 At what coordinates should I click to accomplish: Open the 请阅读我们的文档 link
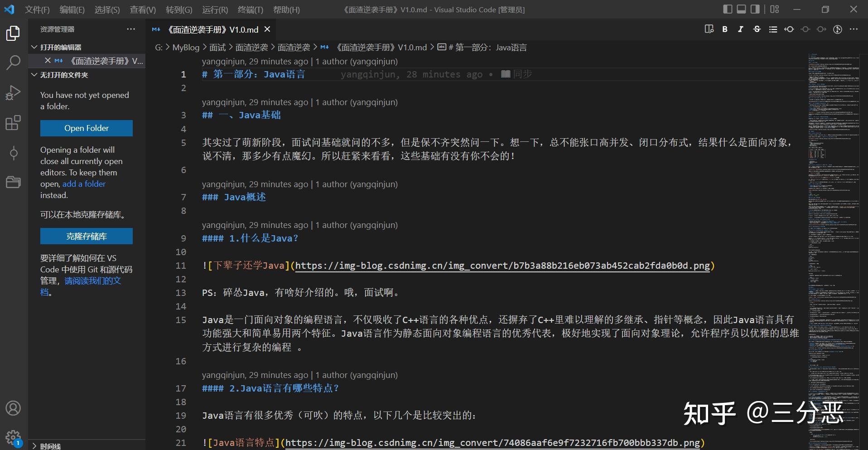coord(92,281)
